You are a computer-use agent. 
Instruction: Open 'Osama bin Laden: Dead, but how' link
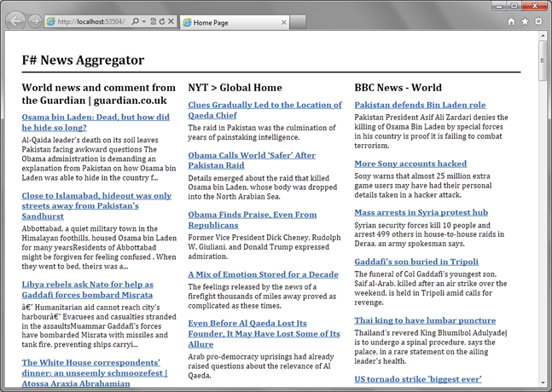(x=96, y=123)
